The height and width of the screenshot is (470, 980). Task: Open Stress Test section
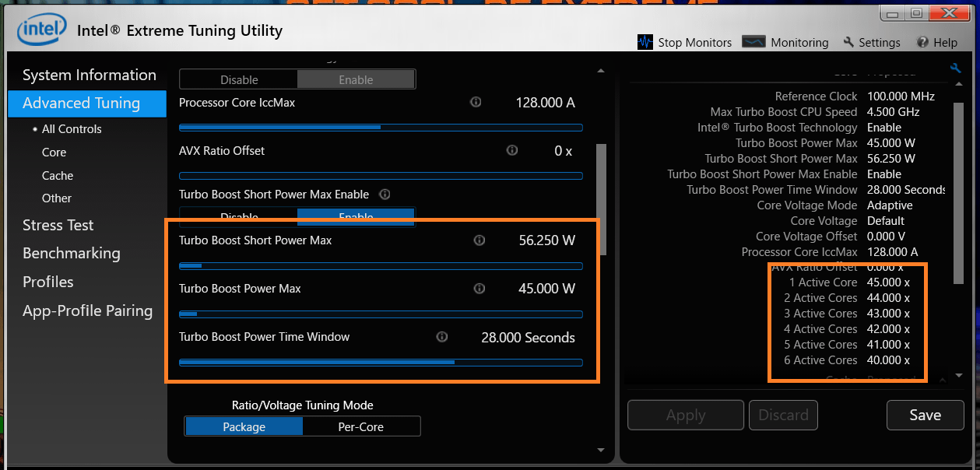click(x=58, y=225)
